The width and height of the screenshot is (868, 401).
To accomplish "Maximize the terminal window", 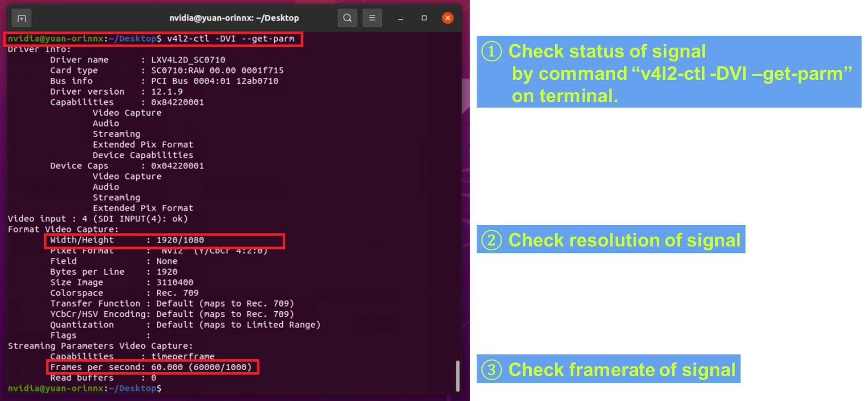I will click(x=424, y=18).
